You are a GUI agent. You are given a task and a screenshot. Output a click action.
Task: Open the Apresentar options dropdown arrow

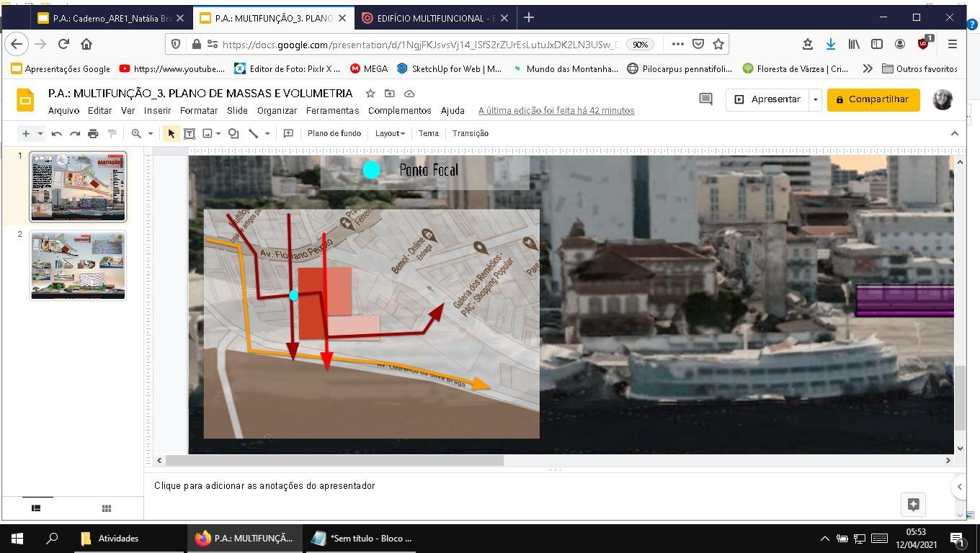[x=816, y=99]
